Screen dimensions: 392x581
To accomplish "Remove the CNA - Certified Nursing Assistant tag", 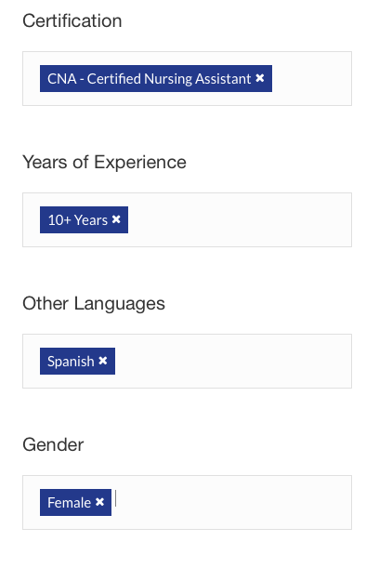I will pos(260,78).
